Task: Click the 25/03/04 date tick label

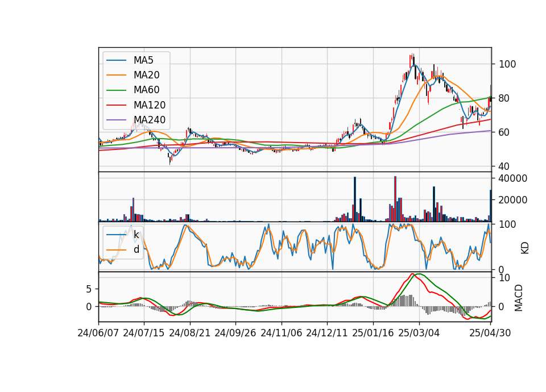Action: pos(419,333)
